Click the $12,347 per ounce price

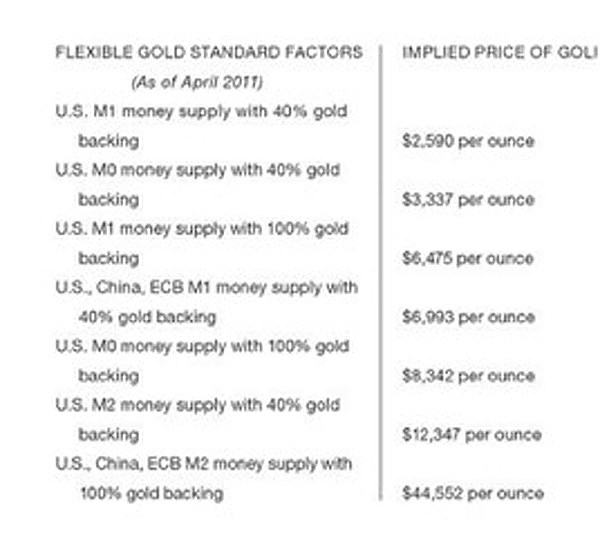tap(471, 435)
